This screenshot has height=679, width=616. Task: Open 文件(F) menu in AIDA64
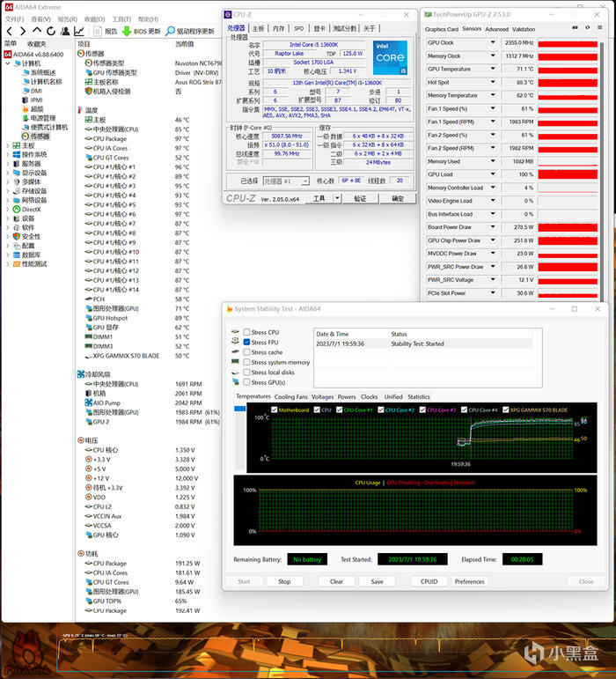coord(15,19)
